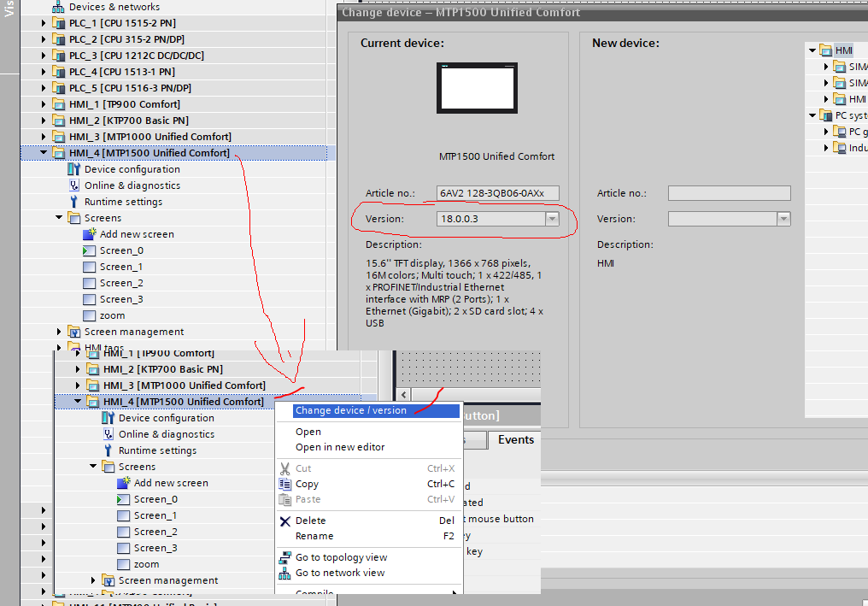Viewport: 868px width, 606px height.
Task: Click the clipboard icon beside Paste
Action: point(285,500)
